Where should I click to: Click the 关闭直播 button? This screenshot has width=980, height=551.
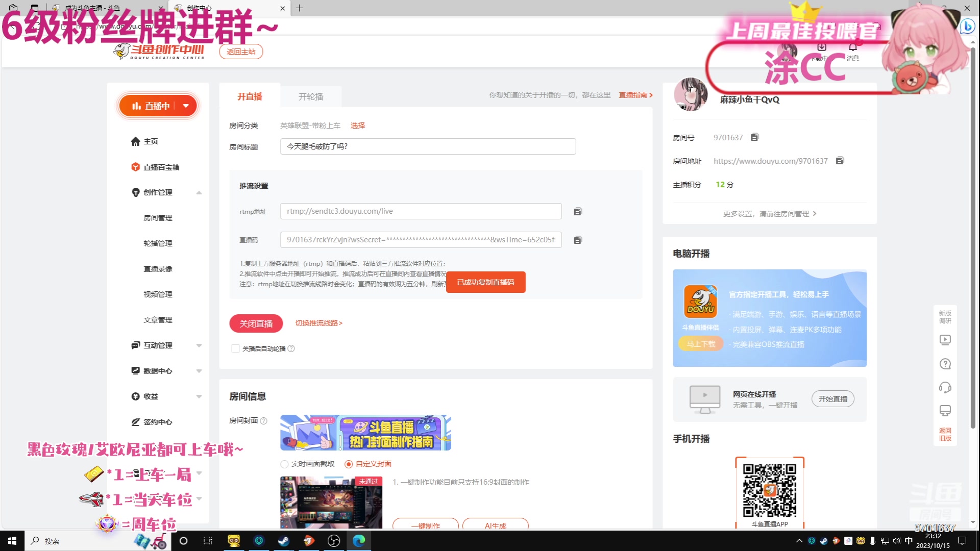point(256,323)
